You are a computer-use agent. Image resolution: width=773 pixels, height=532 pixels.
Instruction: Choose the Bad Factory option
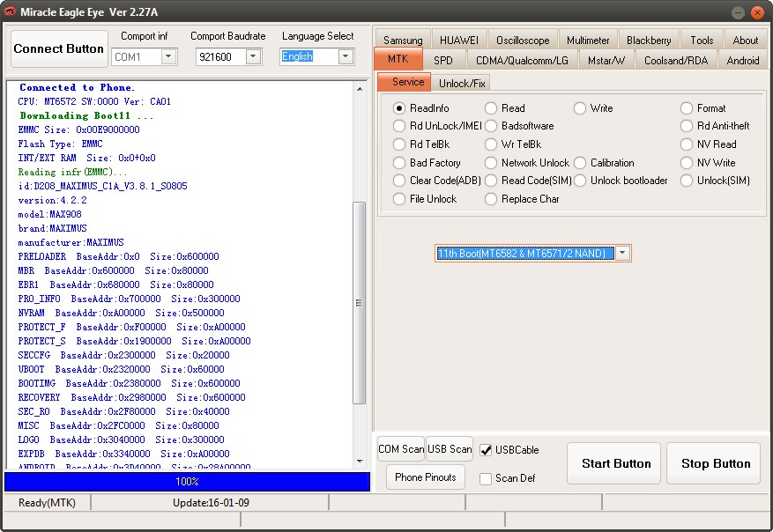399,163
